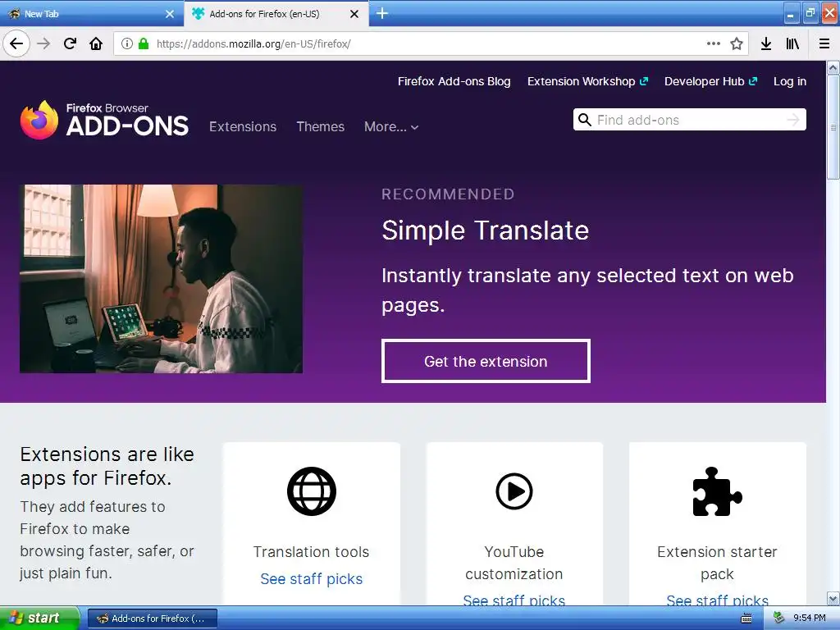Click the page scrollbar down arrow
The height and width of the screenshot is (630, 840).
[x=833, y=598]
